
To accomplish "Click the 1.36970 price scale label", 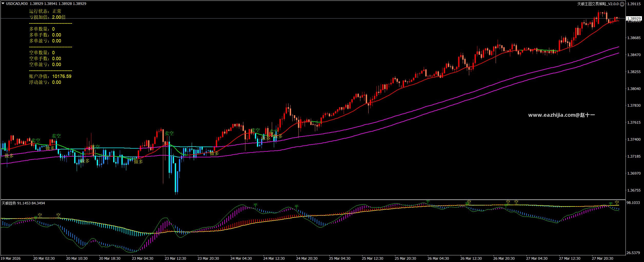I will tap(634, 173).
